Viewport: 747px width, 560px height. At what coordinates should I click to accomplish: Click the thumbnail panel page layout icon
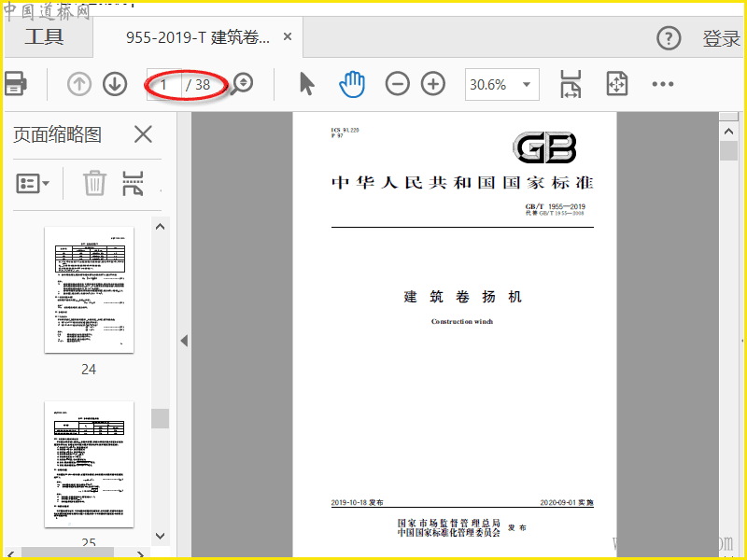point(133,183)
